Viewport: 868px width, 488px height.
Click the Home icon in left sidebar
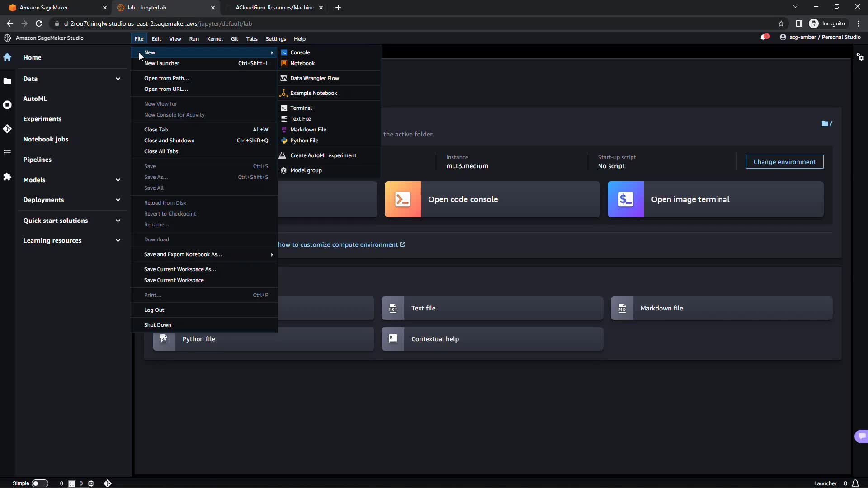click(7, 57)
